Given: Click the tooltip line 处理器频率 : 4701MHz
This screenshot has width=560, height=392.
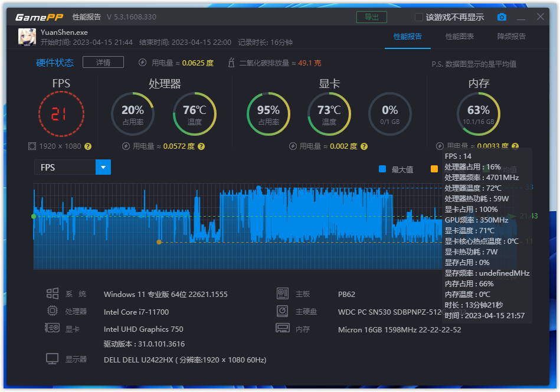Looking at the screenshot, I should click(482, 177).
